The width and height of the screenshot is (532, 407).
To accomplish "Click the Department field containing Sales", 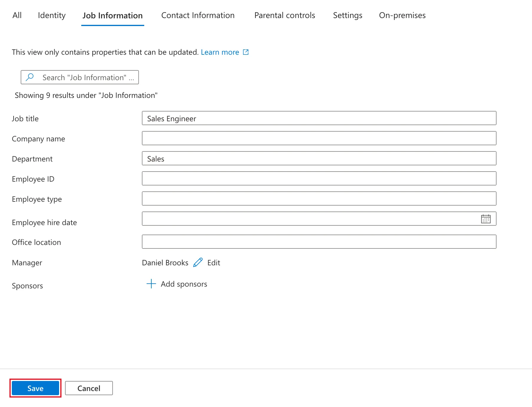I will coord(319,158).
